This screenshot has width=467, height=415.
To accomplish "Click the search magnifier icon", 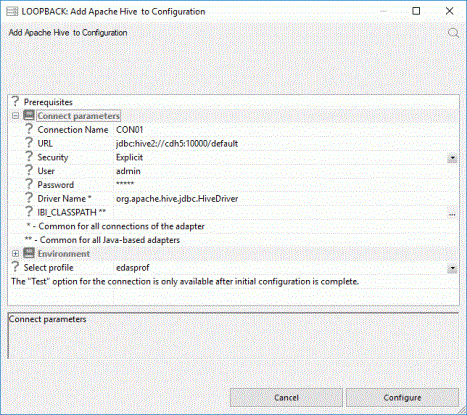I will coord(453,33).
